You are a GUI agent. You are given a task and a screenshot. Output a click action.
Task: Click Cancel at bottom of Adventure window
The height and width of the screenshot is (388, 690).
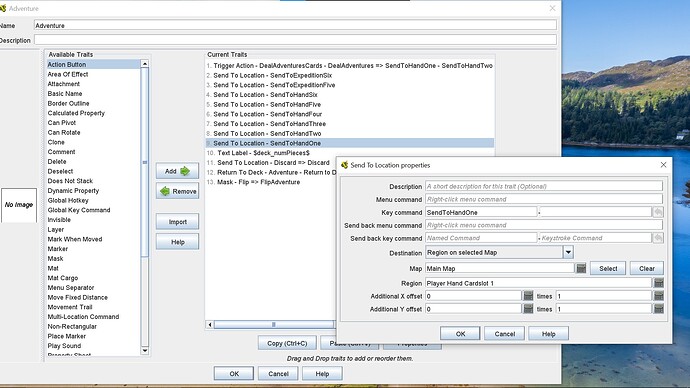coord(278,373)
